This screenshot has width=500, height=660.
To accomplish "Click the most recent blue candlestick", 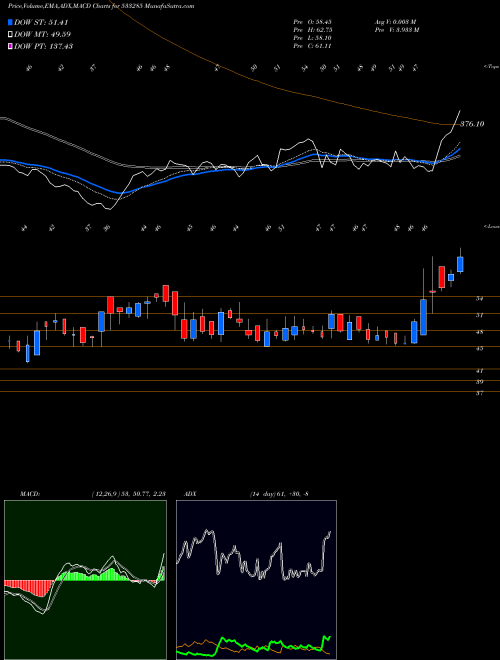I will [460, 264].
